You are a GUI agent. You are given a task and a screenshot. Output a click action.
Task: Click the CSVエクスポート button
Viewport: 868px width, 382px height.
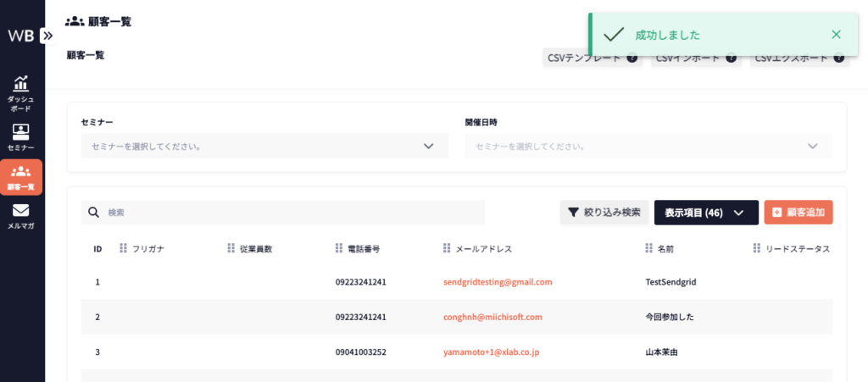799,58
